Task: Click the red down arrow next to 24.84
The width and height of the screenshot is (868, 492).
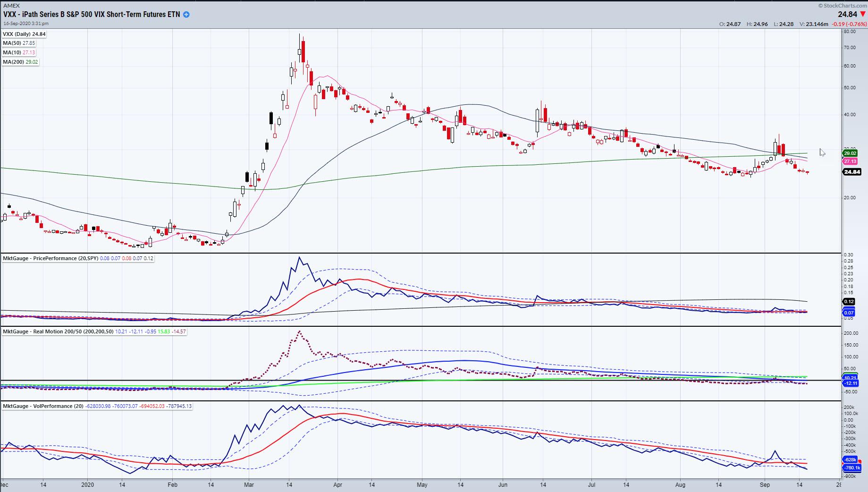Action: coord(863,15)
